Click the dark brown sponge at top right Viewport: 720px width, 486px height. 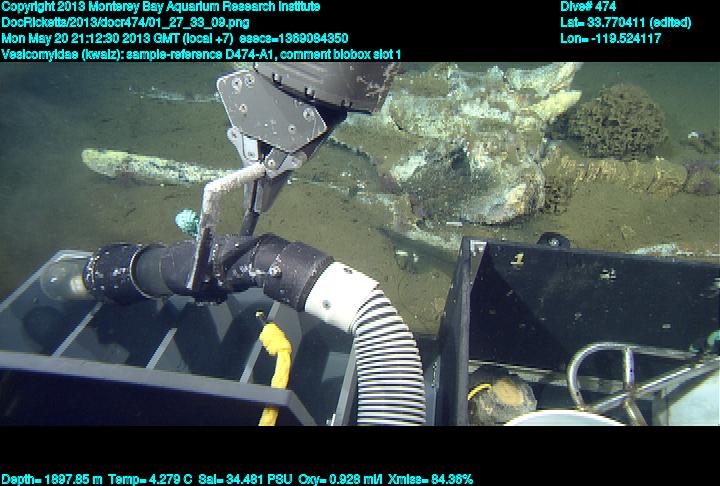click(x=617, y=122)
